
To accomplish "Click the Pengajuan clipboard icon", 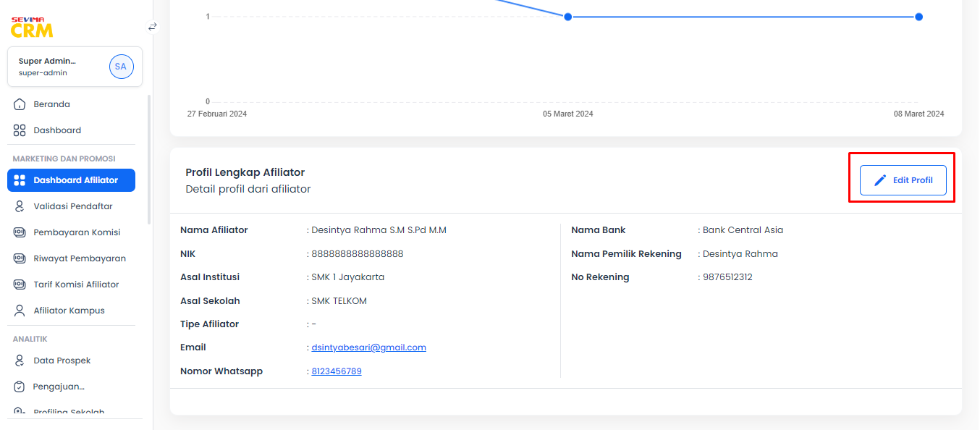I will 20,387.
